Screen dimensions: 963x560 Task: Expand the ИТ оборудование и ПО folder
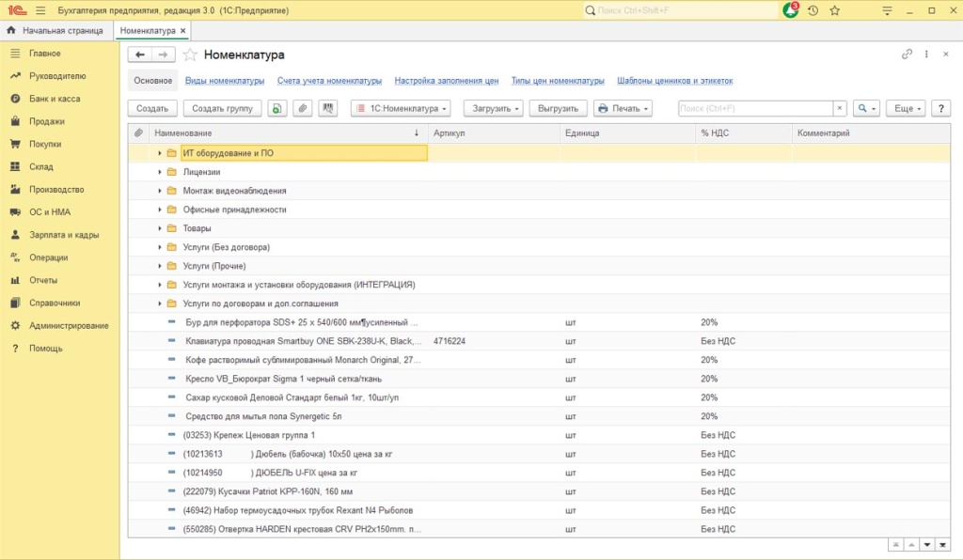(160, 153)
